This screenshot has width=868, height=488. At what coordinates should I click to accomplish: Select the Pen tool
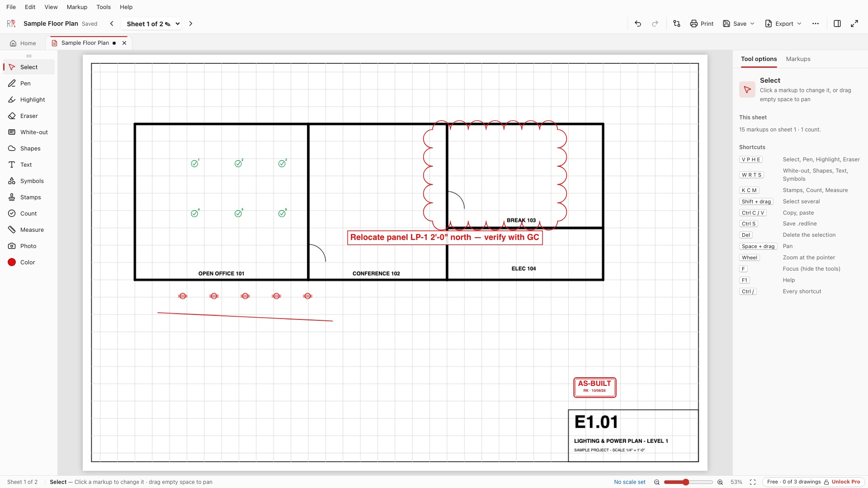click(28, 83)
